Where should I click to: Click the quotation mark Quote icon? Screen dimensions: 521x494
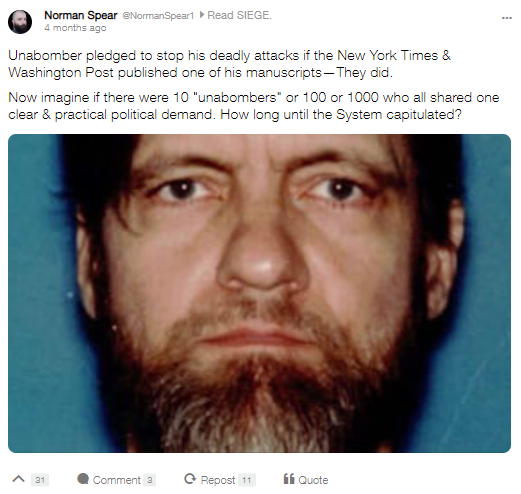click(289, 479)
